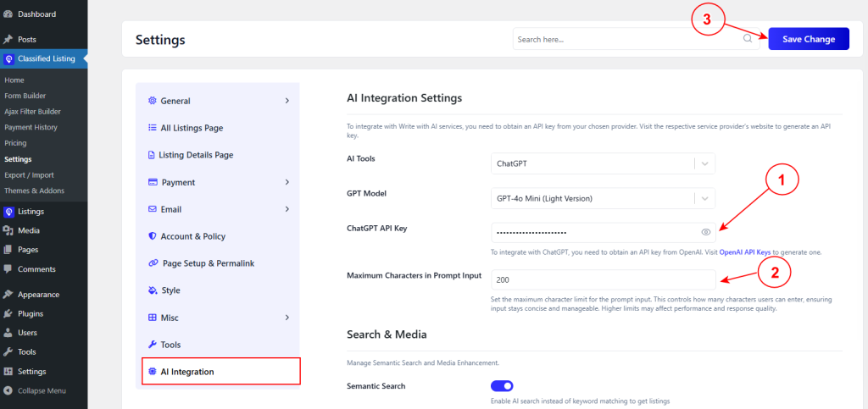Go to Ajax Filter Builder submenu
The image size is (868, 409).
click(x=32, y=112)
